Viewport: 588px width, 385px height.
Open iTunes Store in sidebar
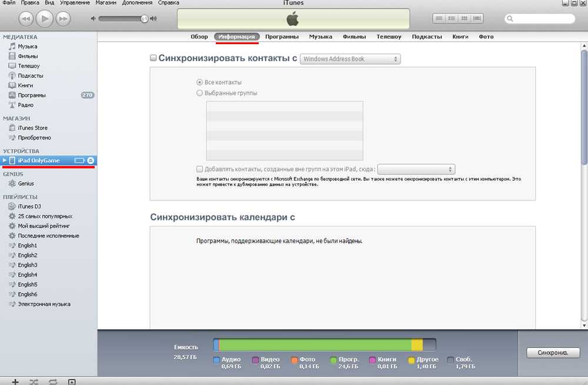[x=32, y=128]
